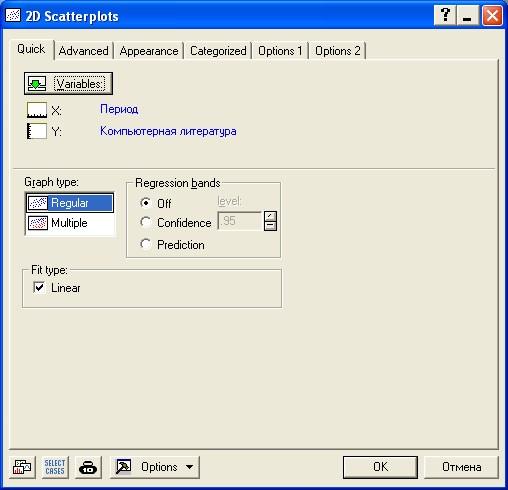Go to the Options 2 tab
Image resolution: width=508 pixels, height=490 pixels.
(x=338, y=51)
